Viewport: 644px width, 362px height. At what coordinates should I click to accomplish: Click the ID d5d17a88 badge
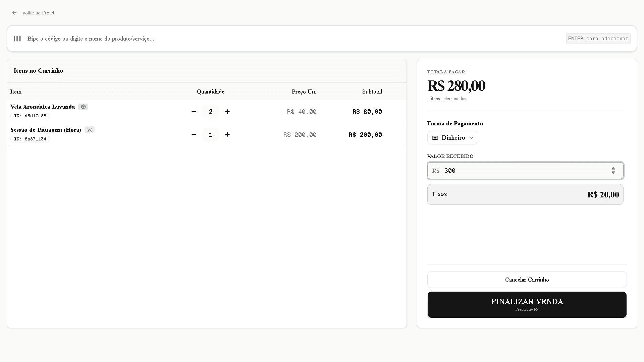click(x=30, y=116)
